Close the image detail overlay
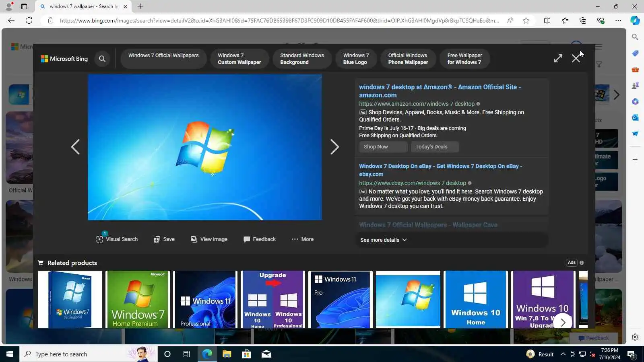This screenshot has width=644, height=362. [x=576, y=58]
